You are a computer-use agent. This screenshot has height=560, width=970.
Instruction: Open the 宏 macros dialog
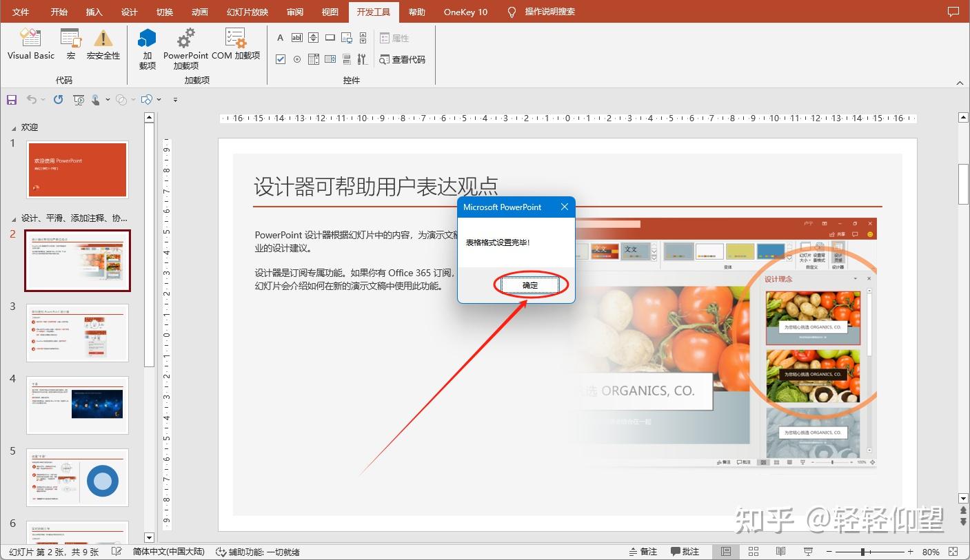tap(70, 45)
